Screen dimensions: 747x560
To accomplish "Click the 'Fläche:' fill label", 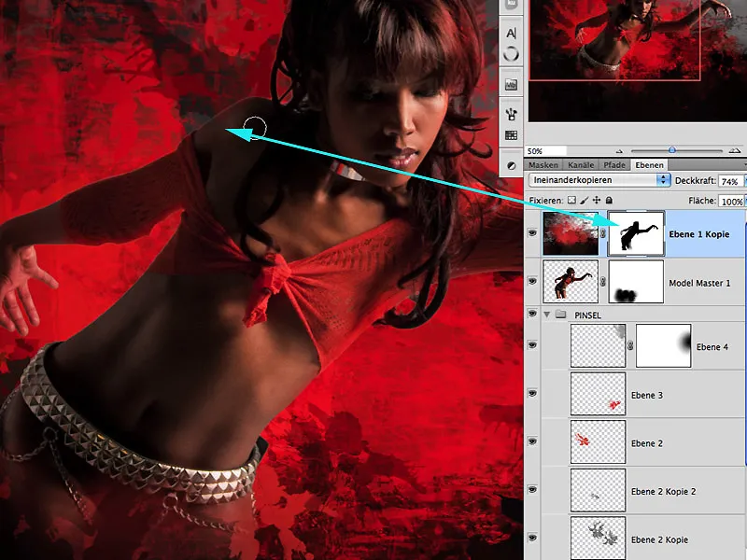I will (x=702, y=201).
